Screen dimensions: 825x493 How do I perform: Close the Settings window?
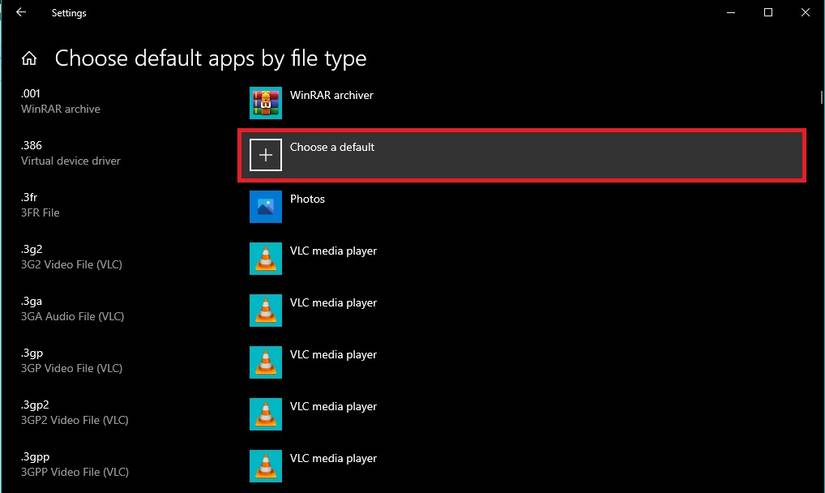806,12
